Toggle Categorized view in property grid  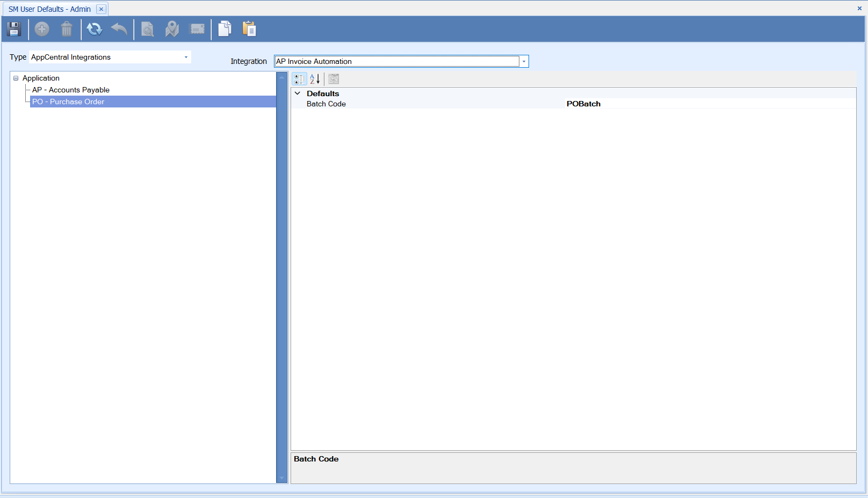[299, 79]
